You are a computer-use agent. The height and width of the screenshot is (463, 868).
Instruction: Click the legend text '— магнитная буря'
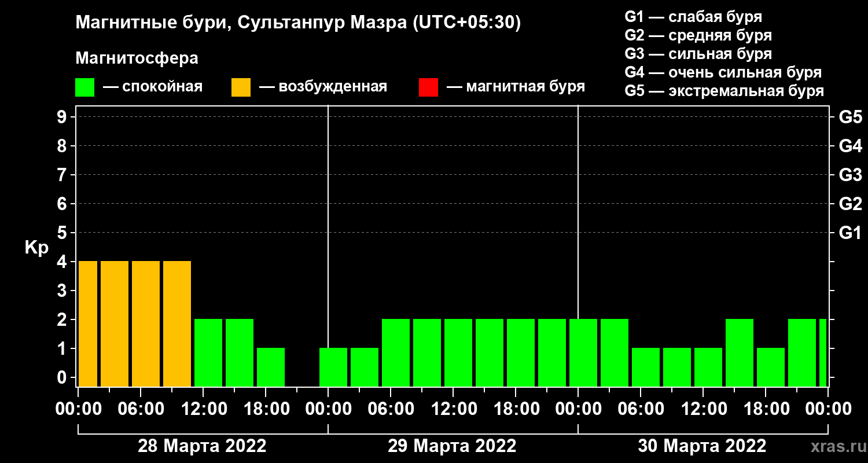coord(516,87)
